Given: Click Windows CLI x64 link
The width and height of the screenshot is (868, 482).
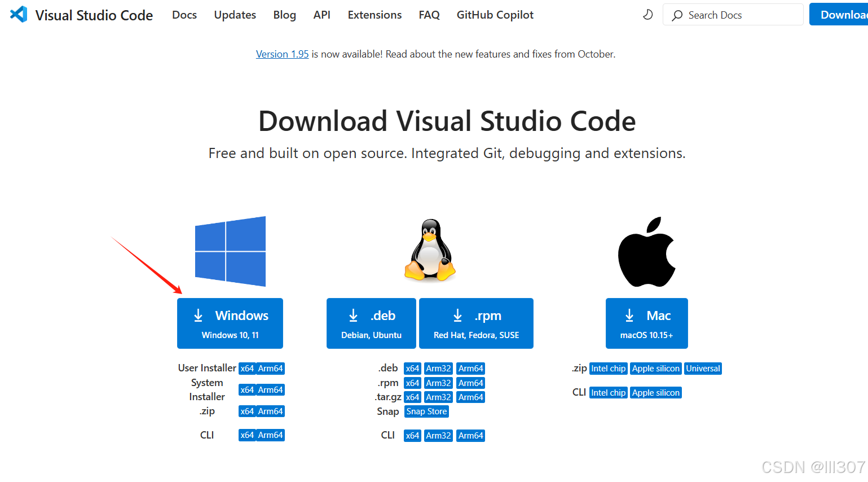Looking at the screenshot, I should (x=247, y=435).
